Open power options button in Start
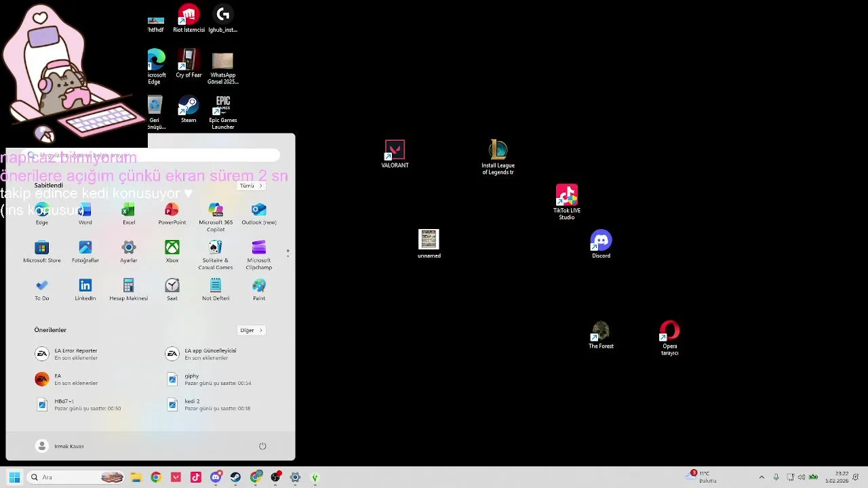The image size is (868, 488). click(x=262, y=446)
